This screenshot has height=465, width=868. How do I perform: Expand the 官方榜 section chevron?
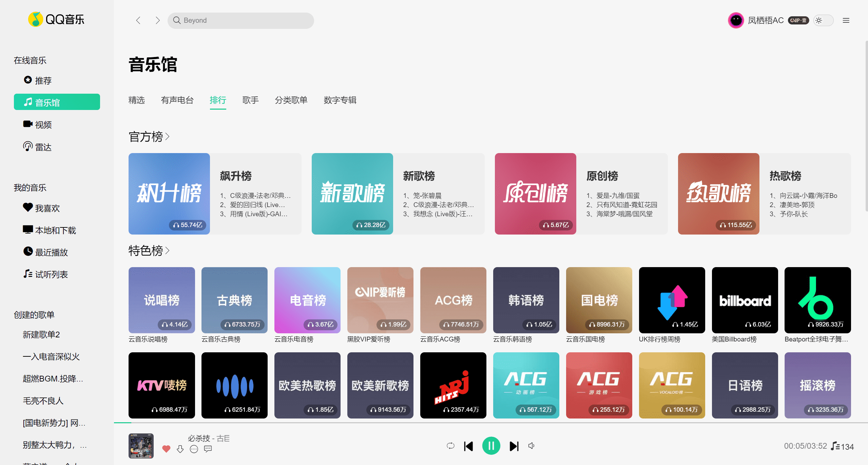pos(167,137)
